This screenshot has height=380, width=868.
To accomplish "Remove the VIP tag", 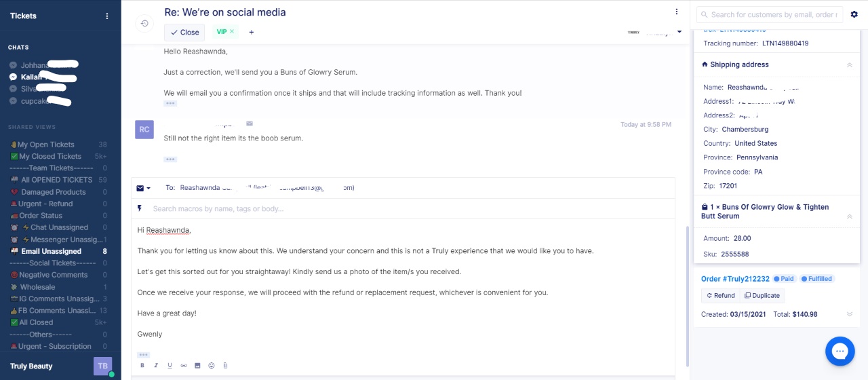I will coord(232,31).
